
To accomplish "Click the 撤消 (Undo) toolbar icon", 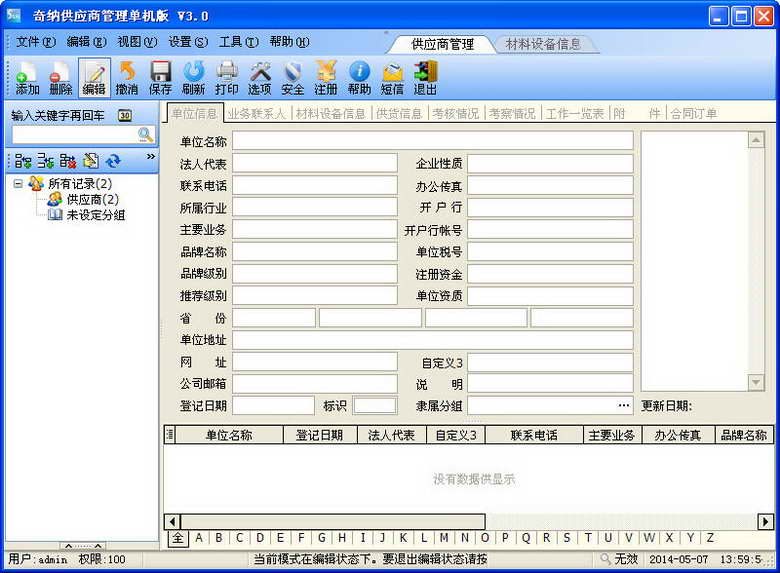I will (x=127, y=78).
